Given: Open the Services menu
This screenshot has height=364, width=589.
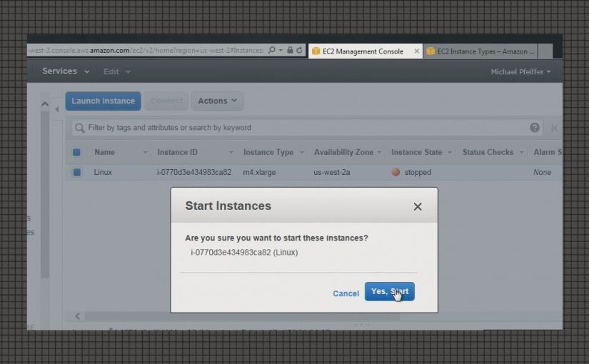Looking at the screenshot, I should [x=66, y=71].
